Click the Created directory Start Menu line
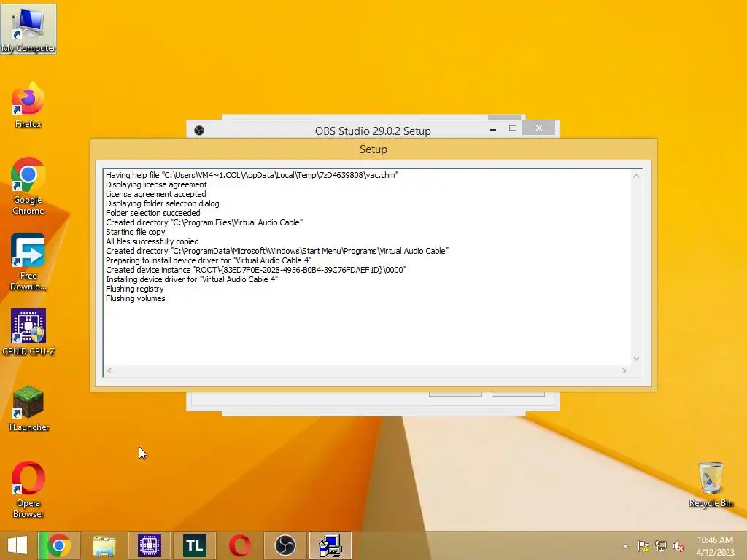The height and width of the screenshot is (560, 747). pos(277,251)
